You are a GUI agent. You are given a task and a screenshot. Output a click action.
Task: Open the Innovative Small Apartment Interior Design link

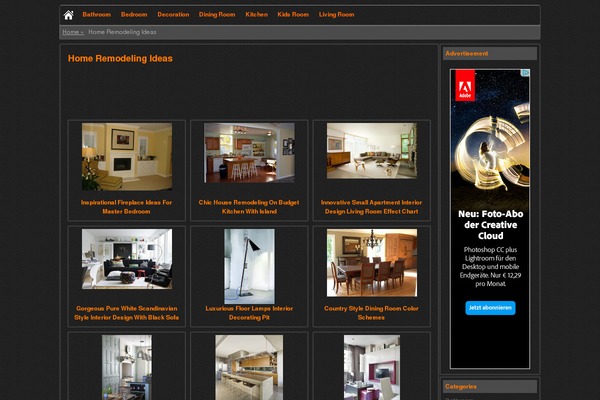tap(372, 207)
